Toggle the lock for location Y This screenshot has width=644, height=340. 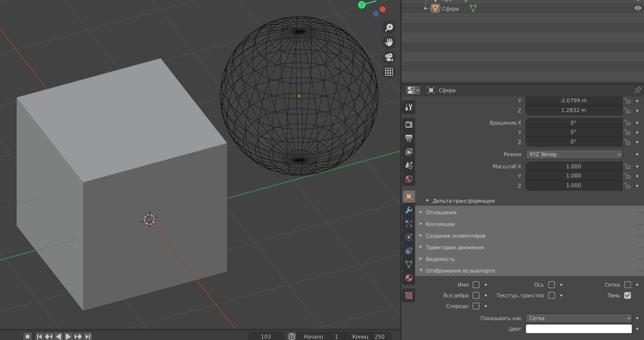coord(627,100)
